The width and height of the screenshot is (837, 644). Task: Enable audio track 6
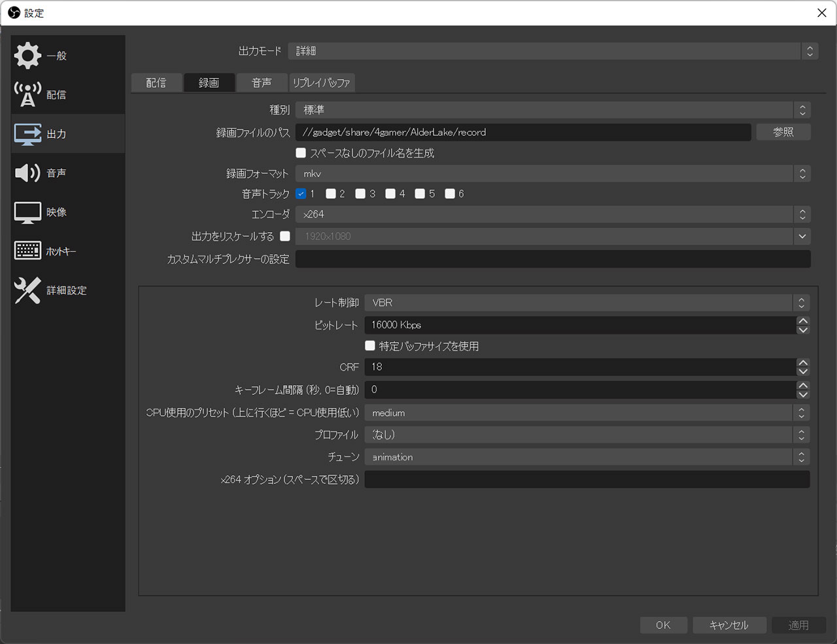(450, 194)
